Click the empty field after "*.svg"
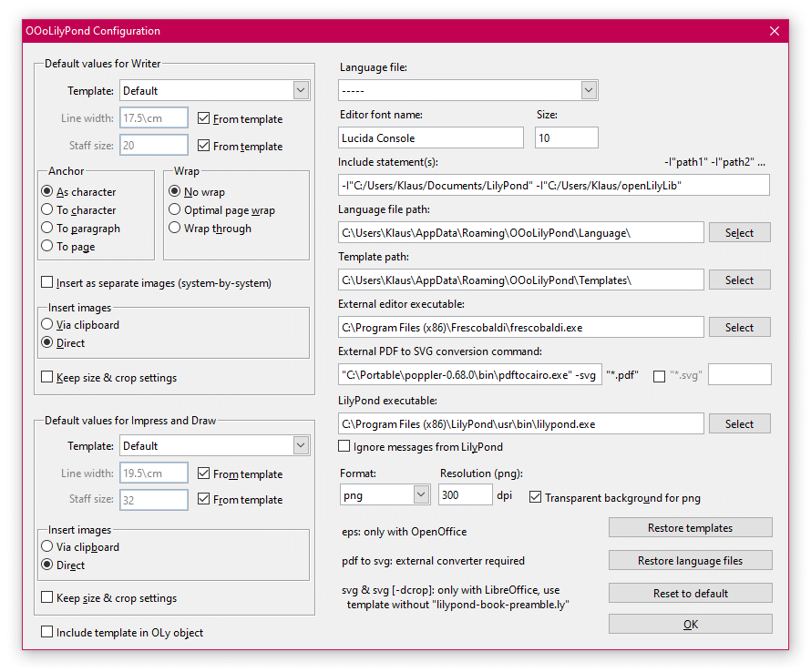Image resolution: width=811 pixels, height=672 pixels. (x=740, y=375)
